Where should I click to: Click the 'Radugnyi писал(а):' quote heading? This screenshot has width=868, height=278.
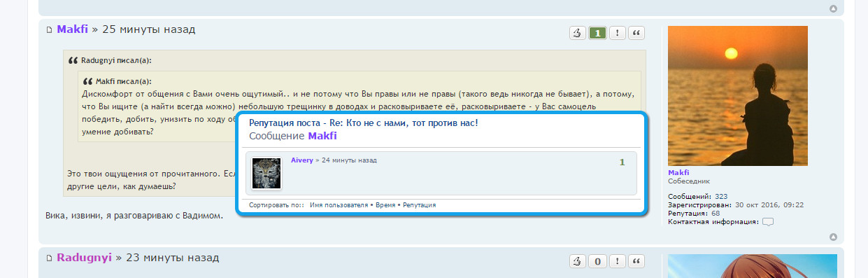(x=116, y=60)
